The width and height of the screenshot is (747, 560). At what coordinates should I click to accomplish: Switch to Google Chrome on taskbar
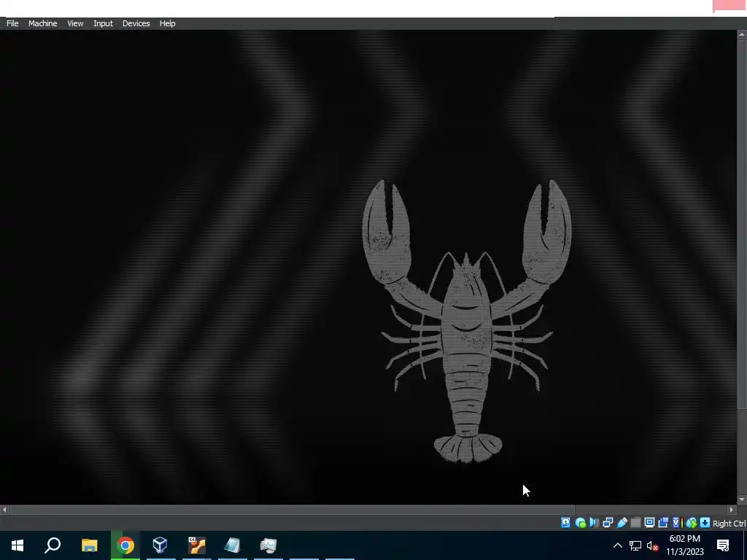tap(125, 545)
